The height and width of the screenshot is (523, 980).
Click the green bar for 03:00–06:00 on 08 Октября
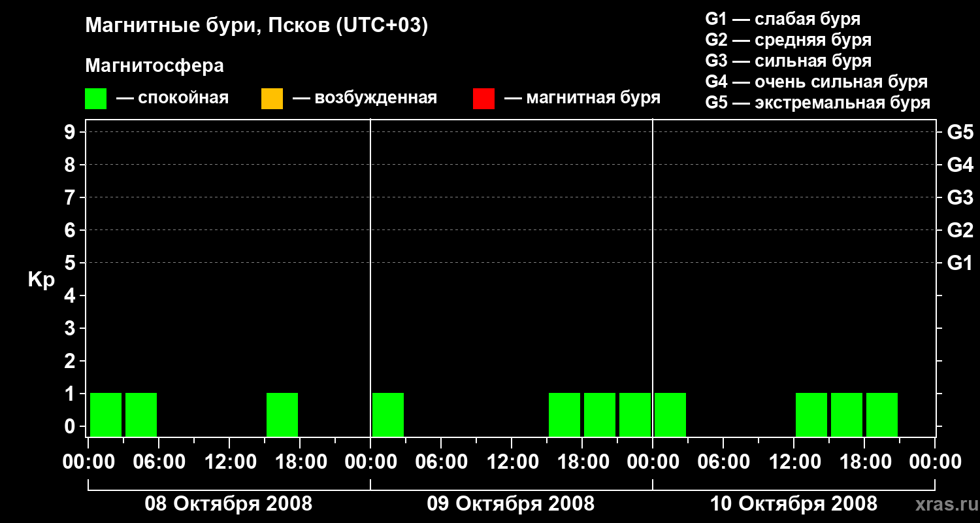[x=141, y=414]
